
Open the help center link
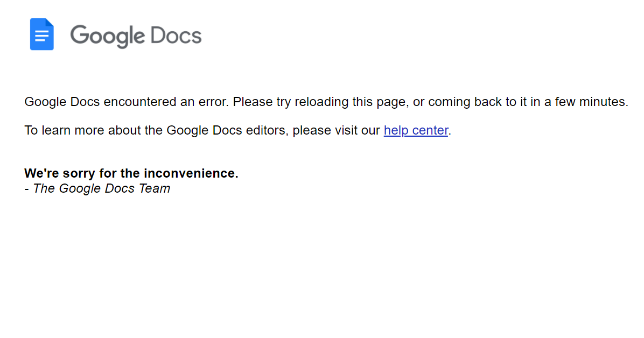click(416, 130)
